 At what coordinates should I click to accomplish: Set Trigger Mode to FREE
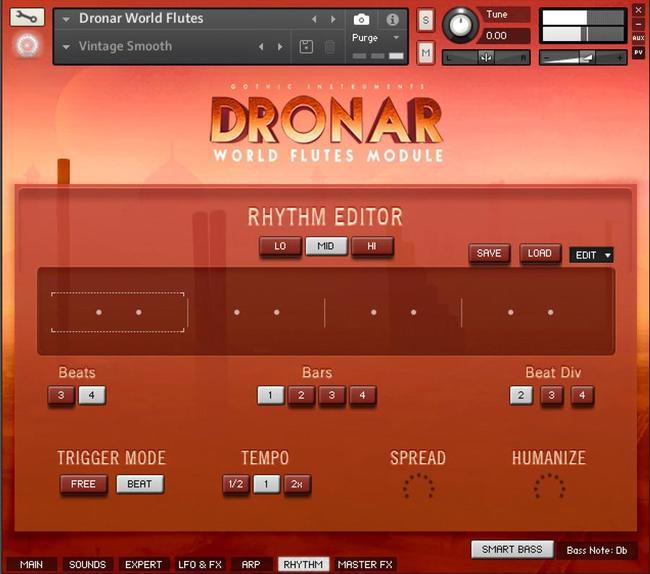tap(83, 484)
